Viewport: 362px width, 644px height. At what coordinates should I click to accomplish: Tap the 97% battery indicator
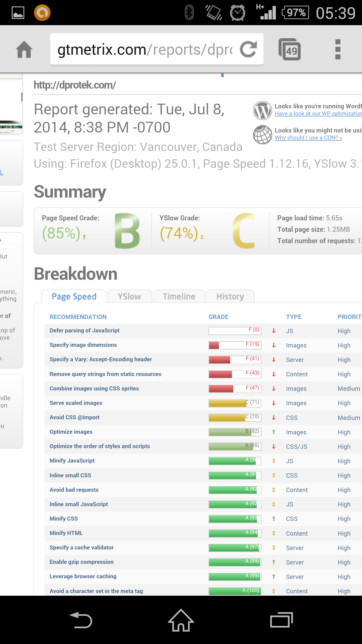[x=296, y=13]
